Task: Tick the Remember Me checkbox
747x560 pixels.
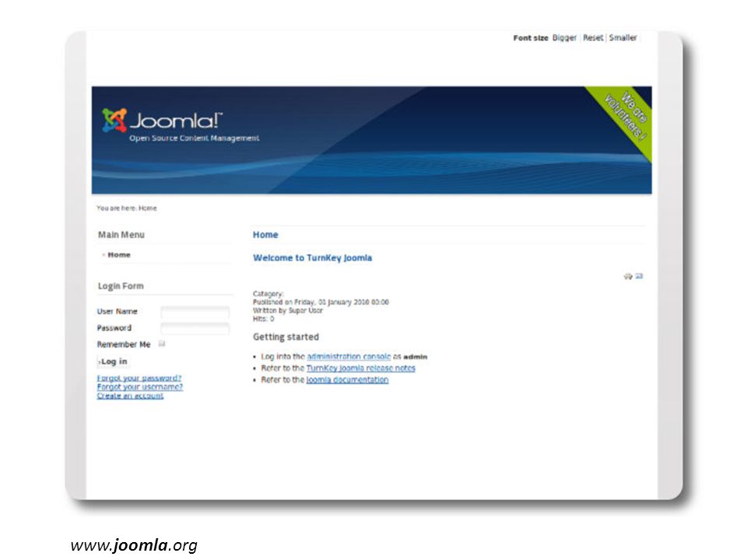Action: click(x=162, y=343)
